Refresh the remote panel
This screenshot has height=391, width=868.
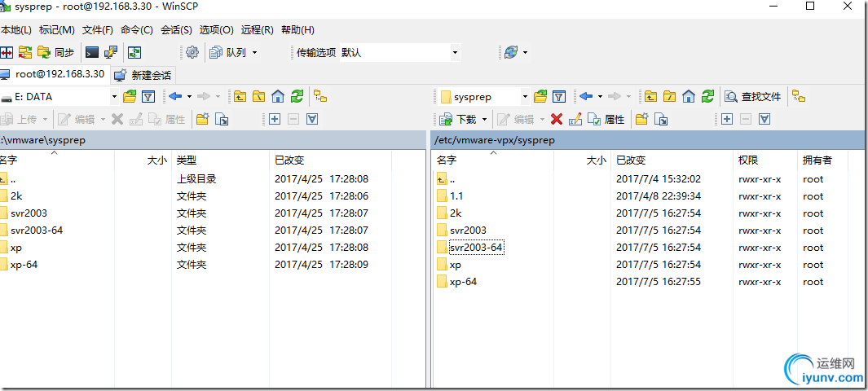coord(708,97)
